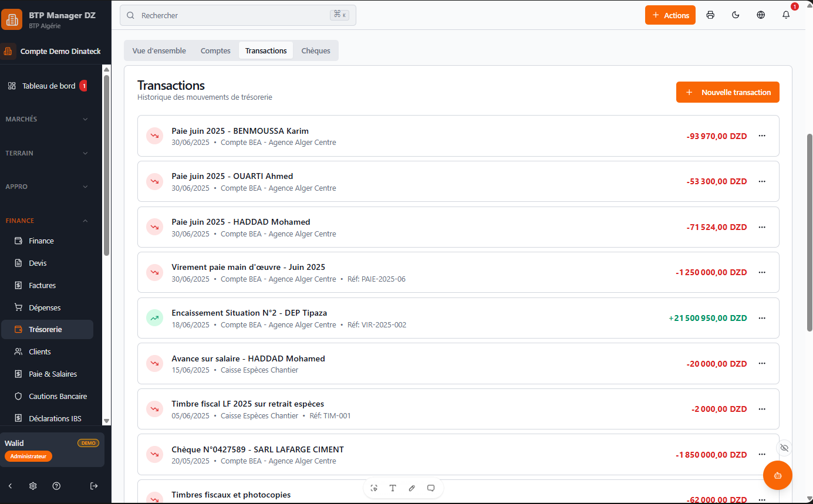Switch to Chèques tab
813x504 pixels.
(316, 50)
